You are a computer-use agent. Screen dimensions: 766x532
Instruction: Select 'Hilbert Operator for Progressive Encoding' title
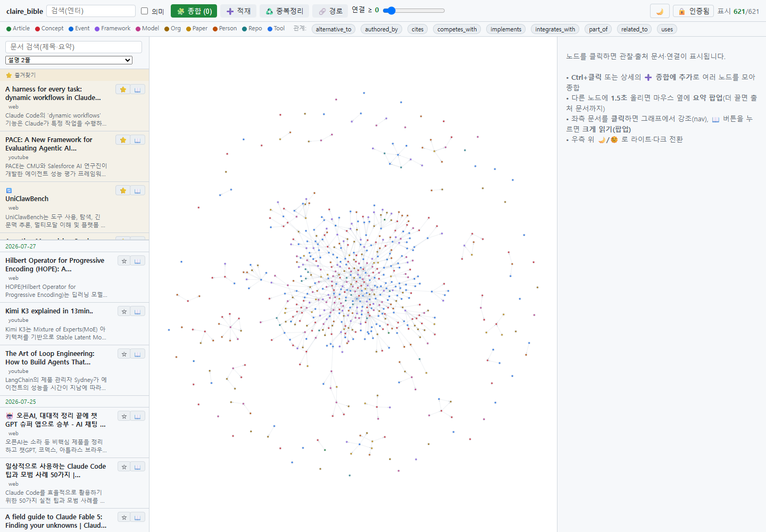55,265
